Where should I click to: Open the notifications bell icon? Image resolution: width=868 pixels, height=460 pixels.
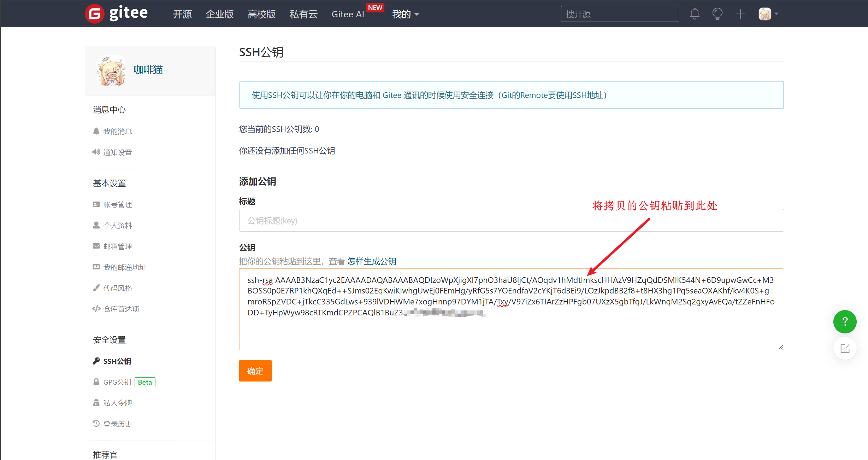695,14
